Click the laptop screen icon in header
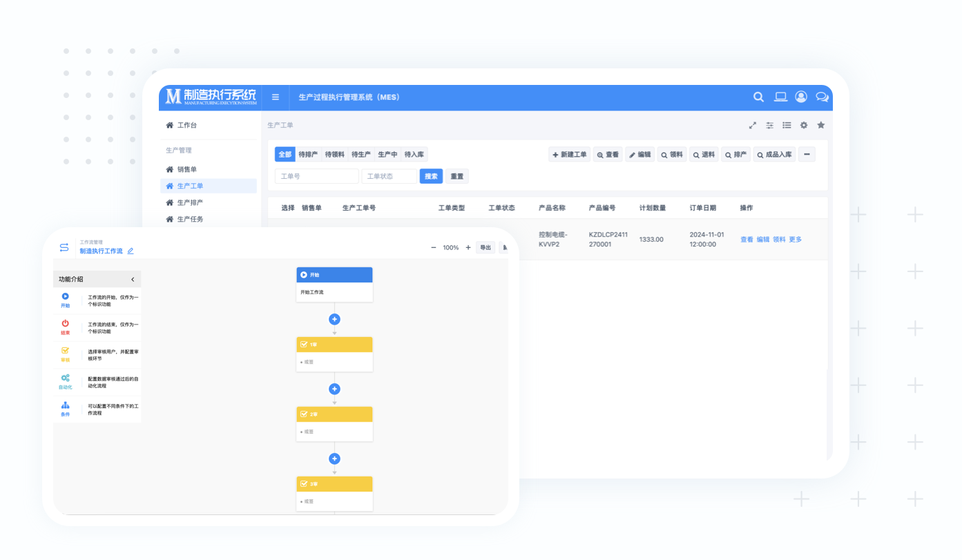962x560 pixels. 780,97
